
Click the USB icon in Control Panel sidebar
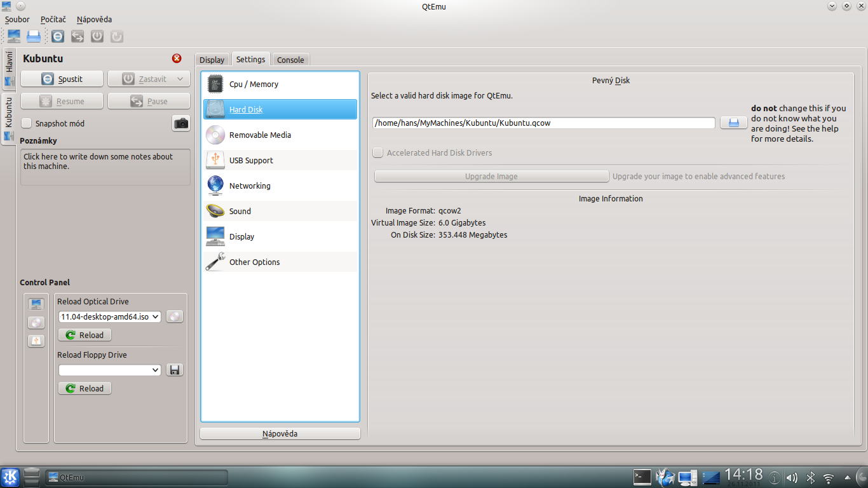click(x=36, y=341)
